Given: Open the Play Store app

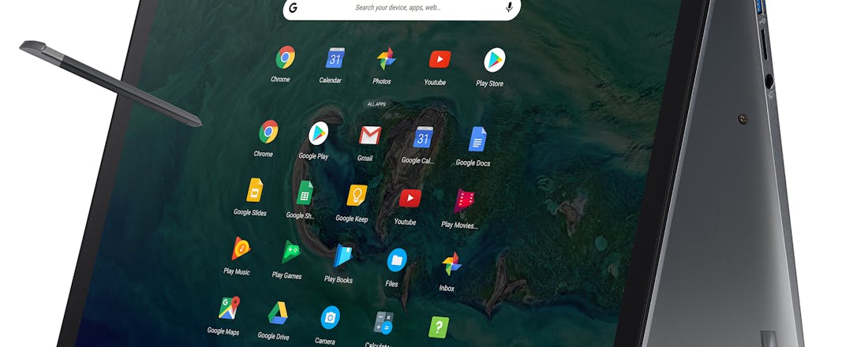Looking at the screenshot, I should click(x=494, y=61).
